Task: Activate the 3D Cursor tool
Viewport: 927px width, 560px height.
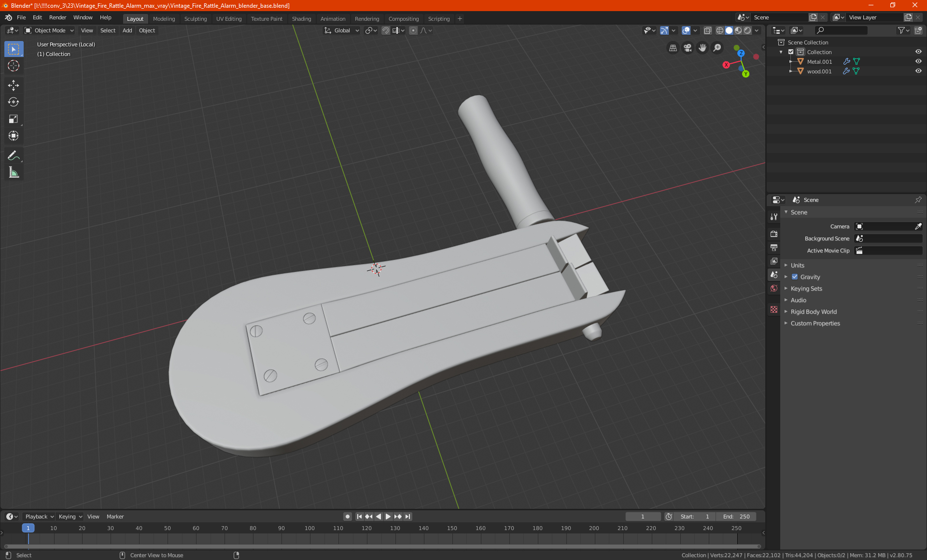Action: 14,66
